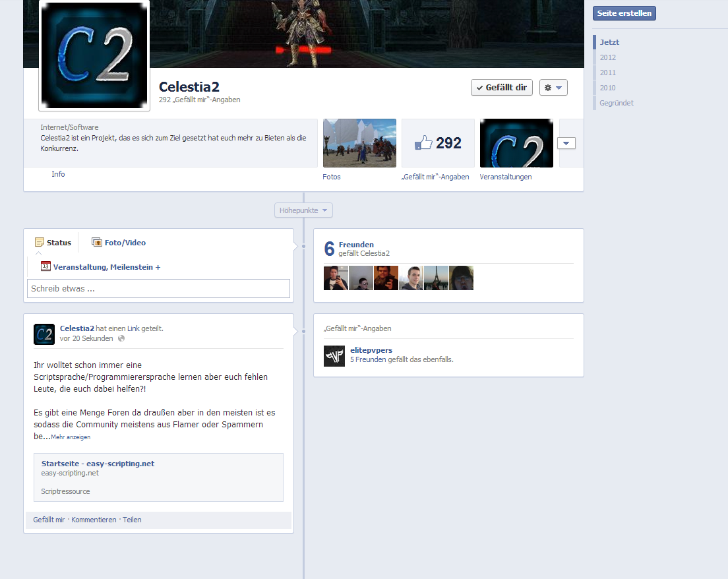Open fourth friend photo thumbnail
The height and width of the screenshot is (579, 728).
[411, 278]
